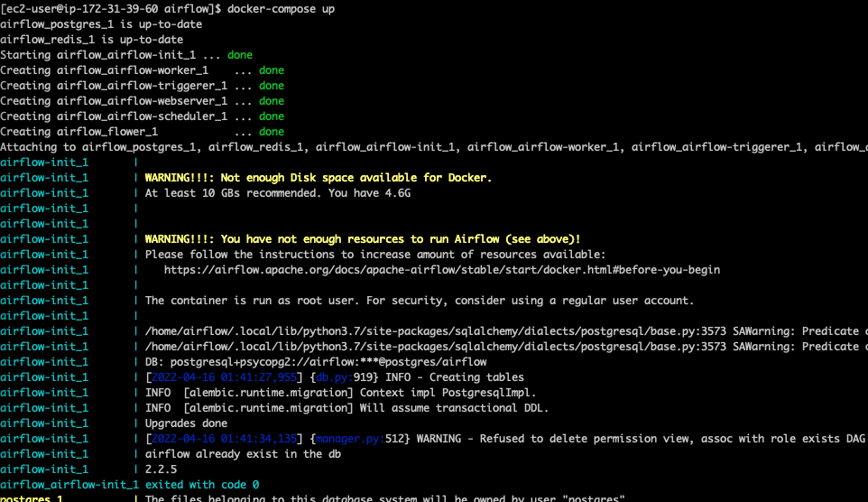This screenshot has height=502, width=868.
Task: Click 'airflow_airflow-init_1 exited with code 0'
Action: coord(130,485)
